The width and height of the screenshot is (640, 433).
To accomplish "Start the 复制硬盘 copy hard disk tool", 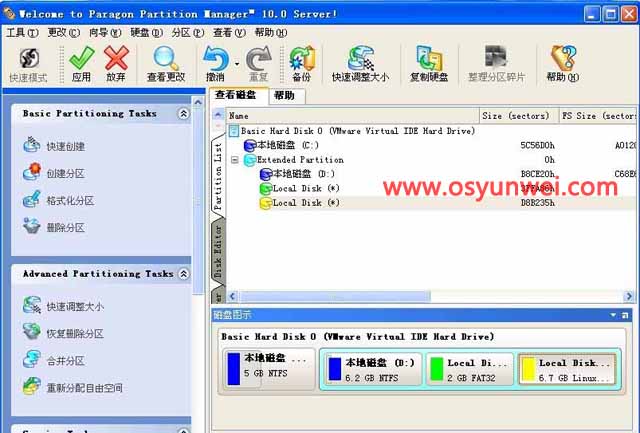I will 429,64.
